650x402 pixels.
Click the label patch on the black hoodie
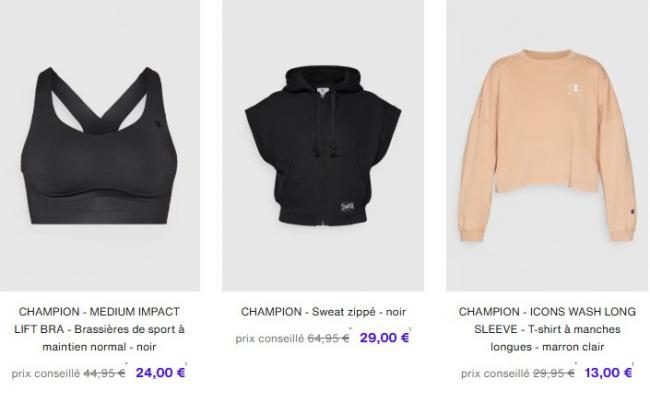point(347,207)
